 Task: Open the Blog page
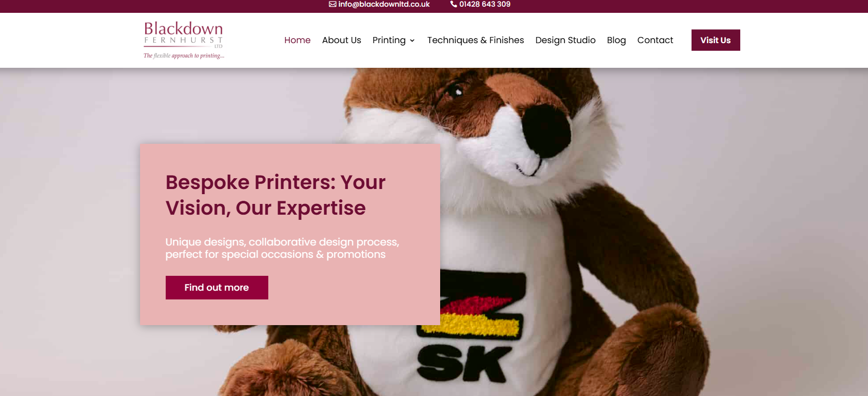[x=616, y=40]
